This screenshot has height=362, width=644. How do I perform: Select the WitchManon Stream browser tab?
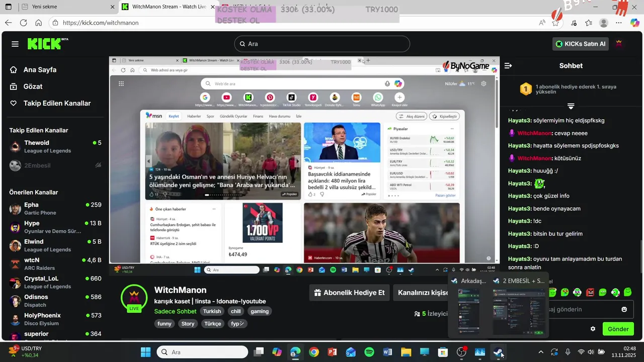click(169, 7)
